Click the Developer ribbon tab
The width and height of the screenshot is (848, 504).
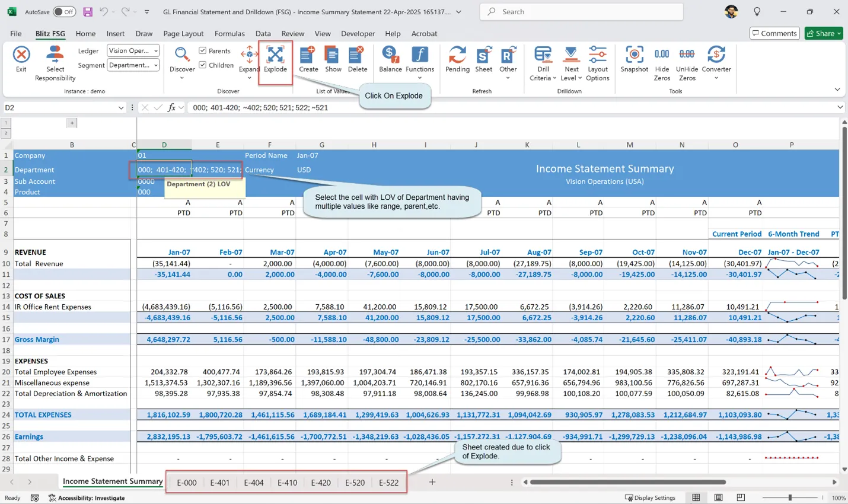click(x=358, y=34)
